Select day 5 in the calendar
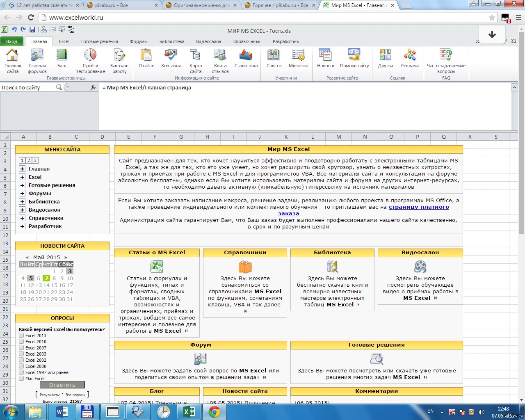The width and height of the screenshot is (525, 420). tap(31, 278)
